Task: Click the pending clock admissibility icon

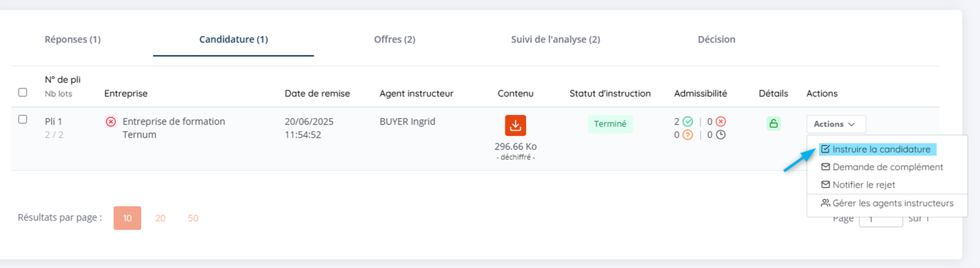Action: 721,135
